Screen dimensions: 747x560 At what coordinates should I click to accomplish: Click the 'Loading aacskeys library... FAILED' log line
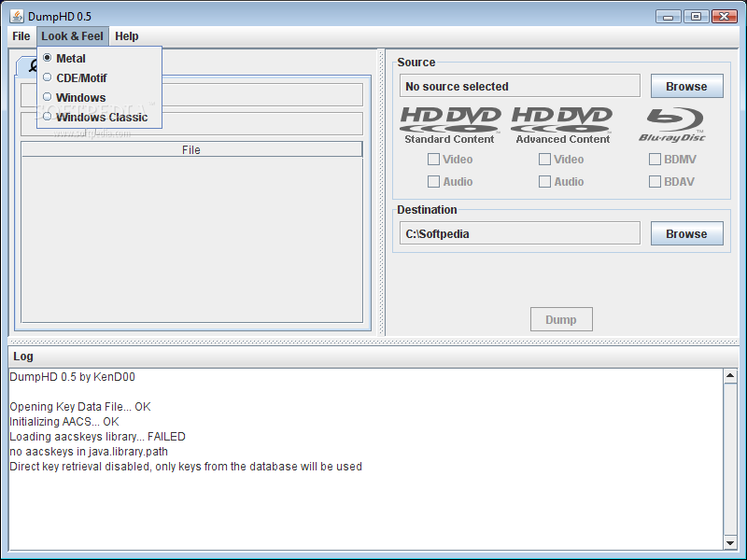tap(98, 437)
